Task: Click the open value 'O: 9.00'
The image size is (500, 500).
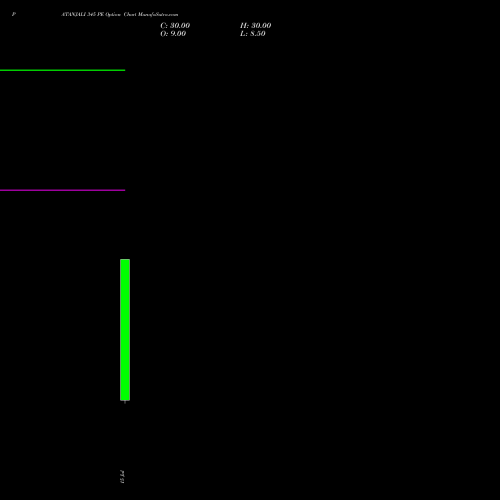Action: (x=173, y=34)
